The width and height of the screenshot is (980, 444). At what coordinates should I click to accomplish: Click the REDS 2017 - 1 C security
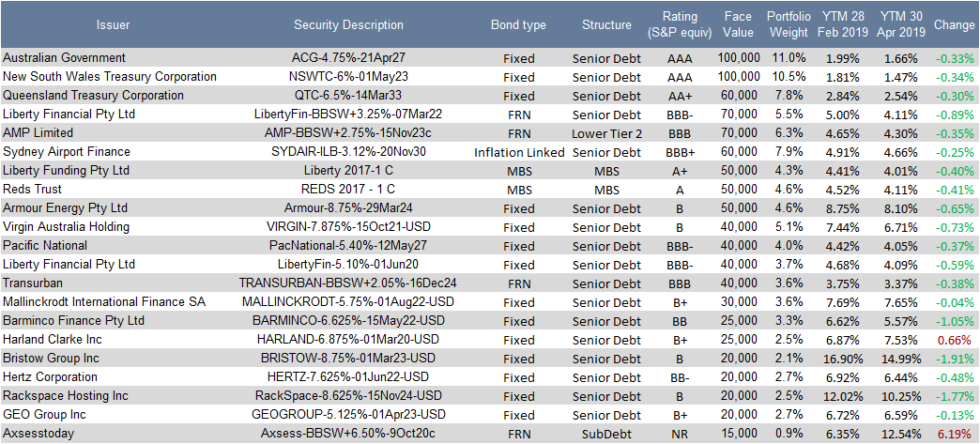(349, 190)
